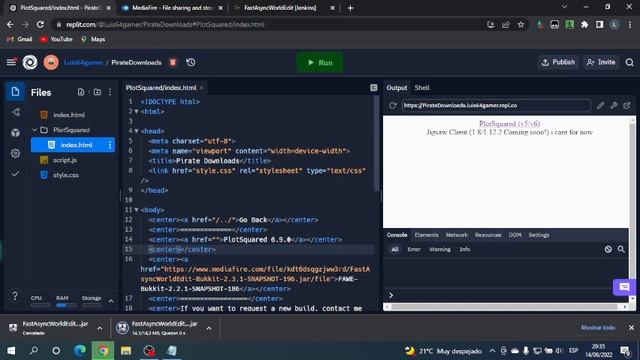Image resolution: width=640 pixels, height=360 pixels.
Task: Open options for selected index.html file
Action: pos(110,145)
